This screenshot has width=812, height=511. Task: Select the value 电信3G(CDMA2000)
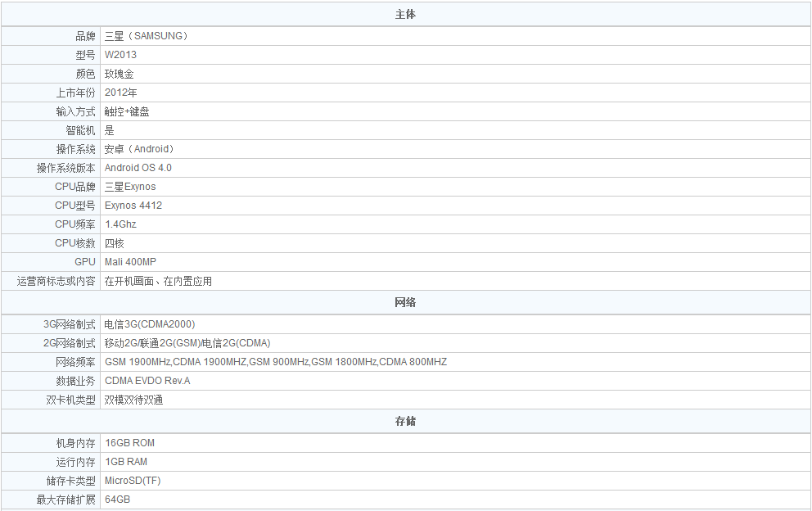coord(150,324)
